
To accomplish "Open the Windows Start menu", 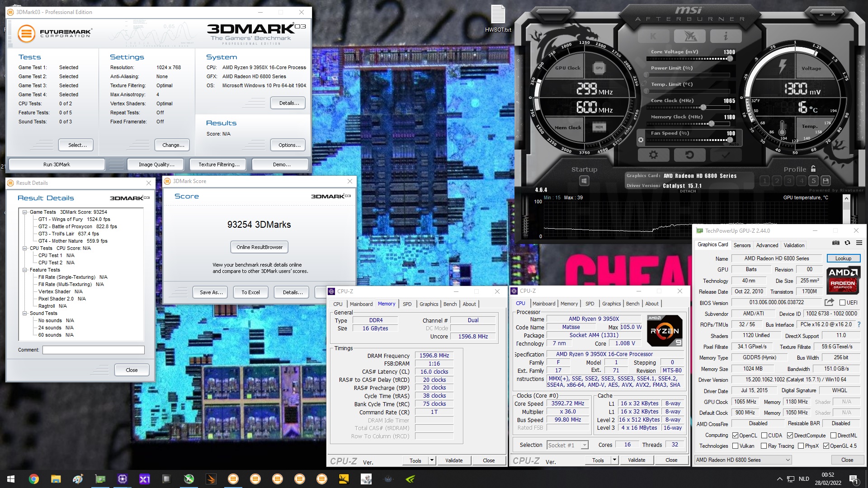I will pos(11,479).
